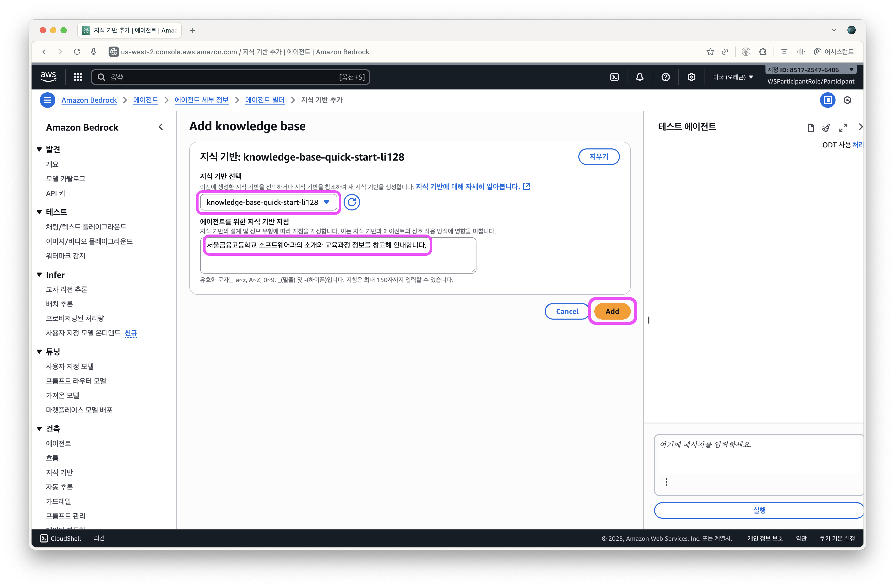Toggle the blue hamburger navigation menu
Image resolution: width=895 pixels, height=588 pixels.
pyautogui.click(x=47, y=100)
